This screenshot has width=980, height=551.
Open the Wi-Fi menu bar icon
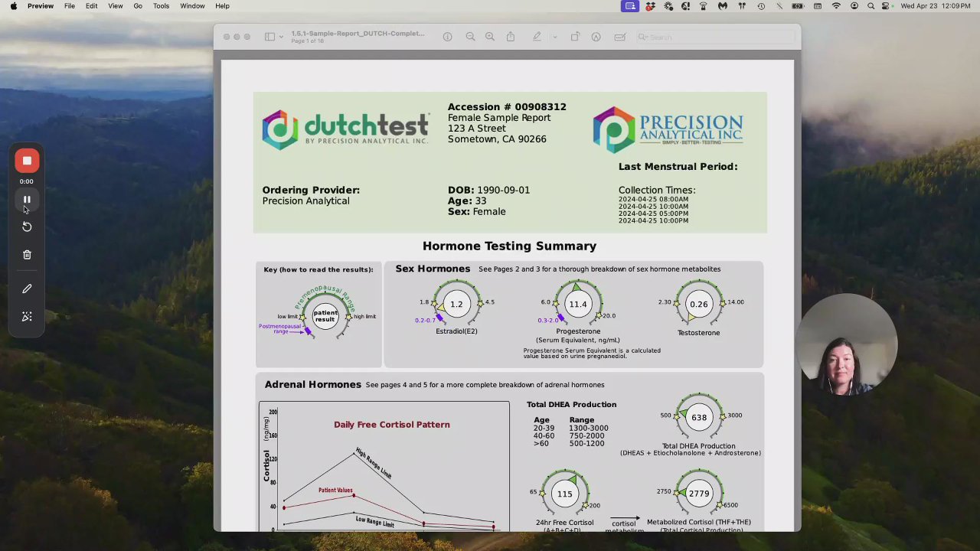tap(836, 6)
